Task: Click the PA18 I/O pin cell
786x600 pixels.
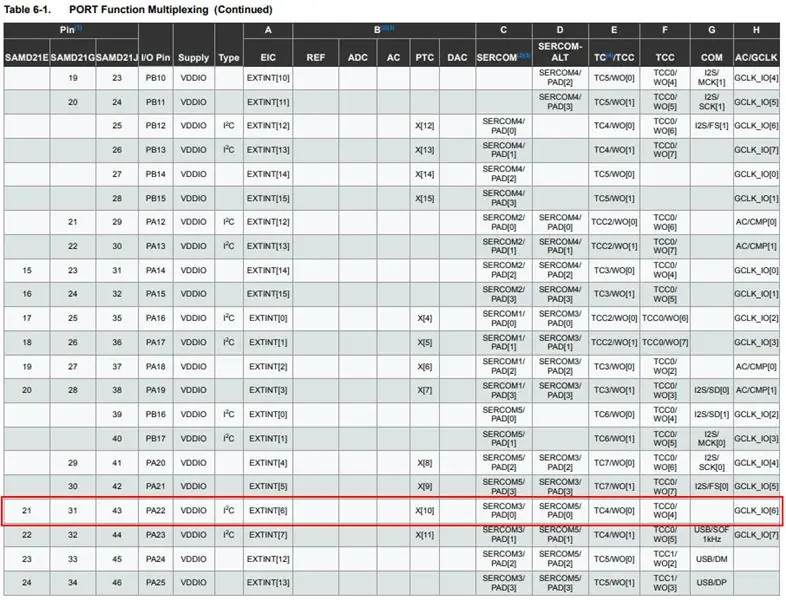Action: click(155, 366)
